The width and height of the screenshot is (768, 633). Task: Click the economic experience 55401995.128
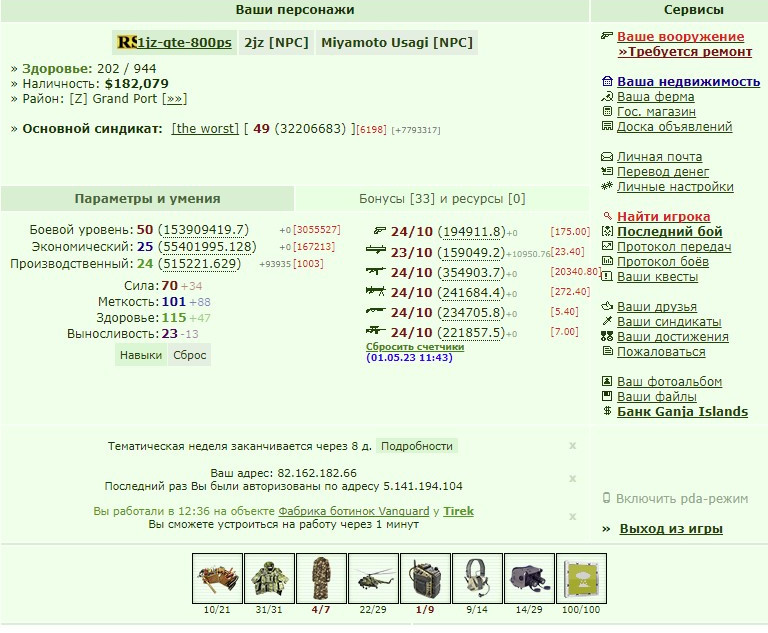207,246
